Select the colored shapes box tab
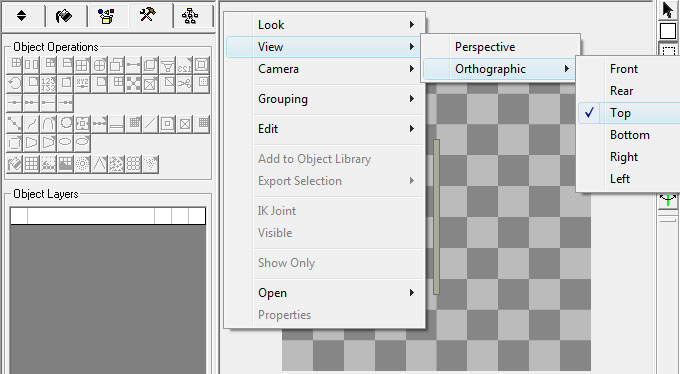680x374 pixels. [106, 16]
